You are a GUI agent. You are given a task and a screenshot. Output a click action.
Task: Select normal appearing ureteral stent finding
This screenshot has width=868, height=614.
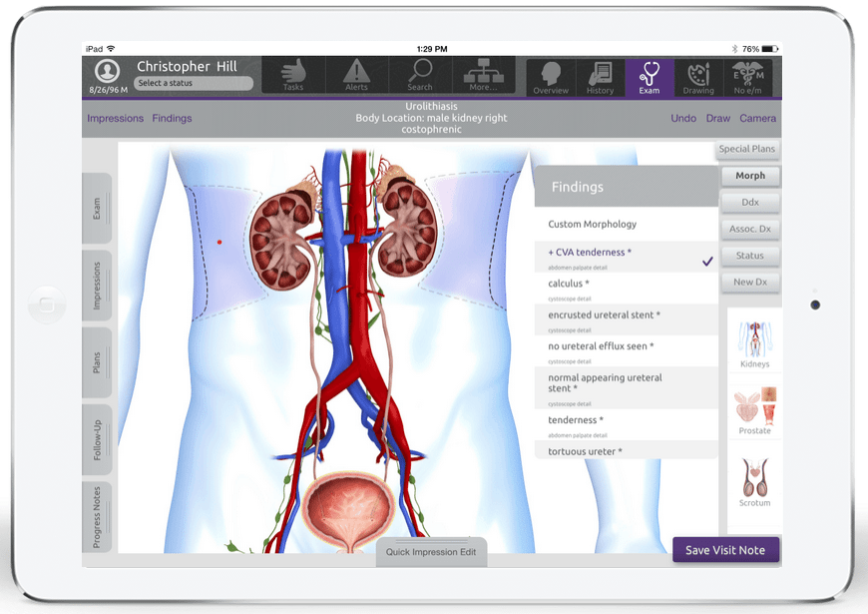[x=627, y=388]
